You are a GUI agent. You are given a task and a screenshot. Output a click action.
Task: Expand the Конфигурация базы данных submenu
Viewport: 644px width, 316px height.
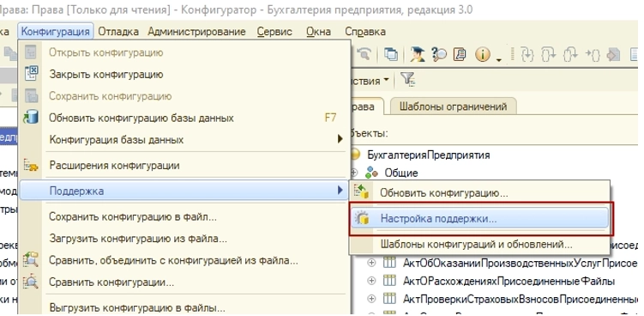184,139
